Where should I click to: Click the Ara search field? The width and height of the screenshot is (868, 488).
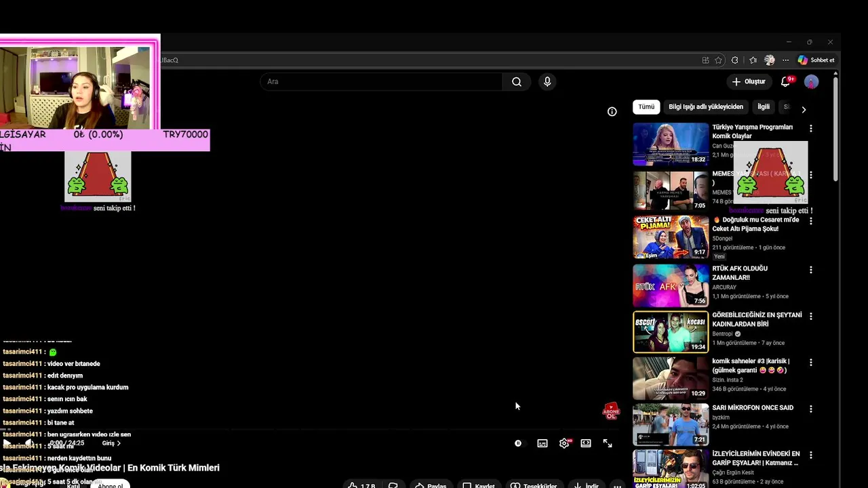pyautogui.click(x=381, y=82)
